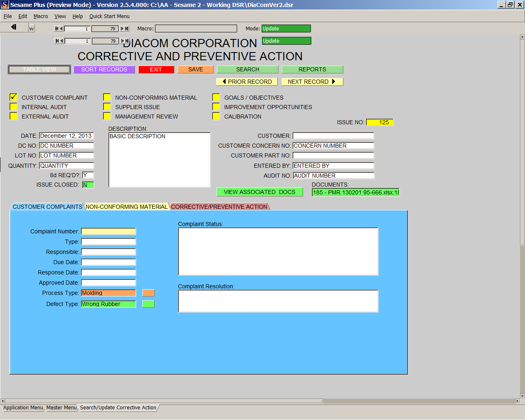Open the Help menu
This screenshot has width=525, height=420.
tap(78, 16)
